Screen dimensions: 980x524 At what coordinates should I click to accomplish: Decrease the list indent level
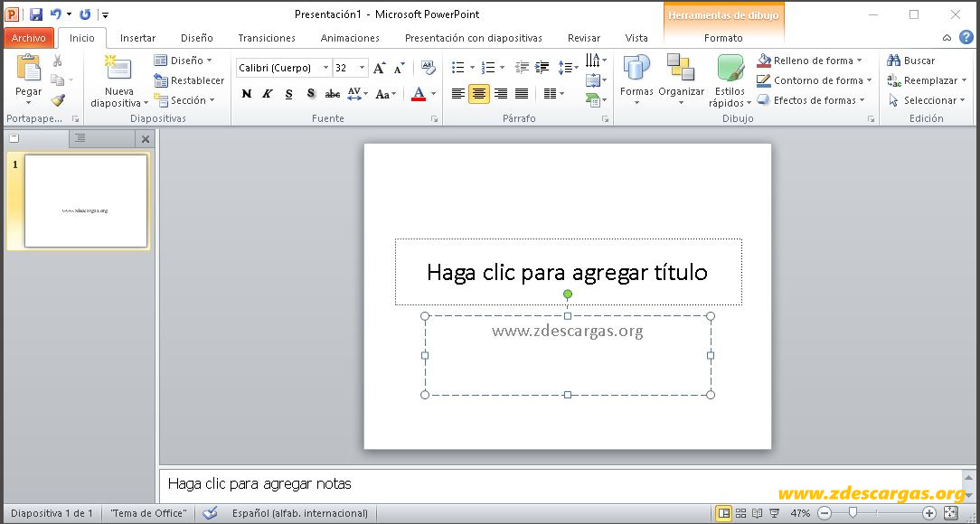[522, 67]
